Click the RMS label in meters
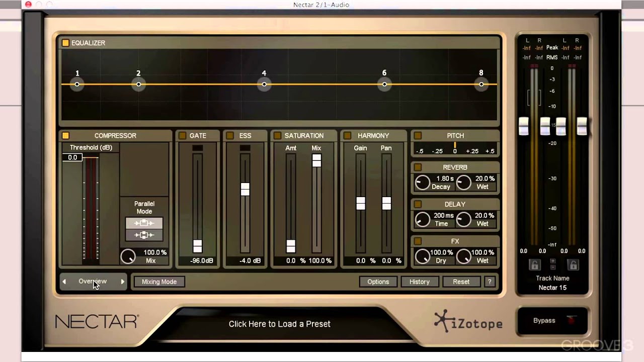644x362 pixels. click(x=552, y=57)
